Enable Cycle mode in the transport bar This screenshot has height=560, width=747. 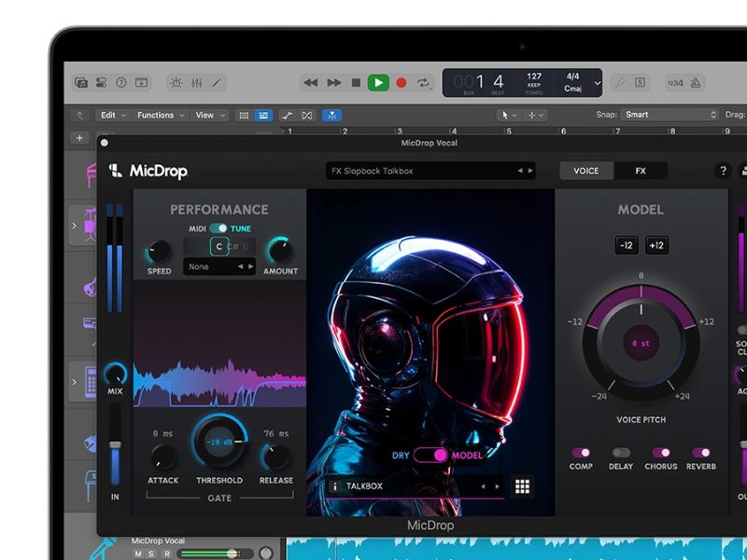[424, 82]
